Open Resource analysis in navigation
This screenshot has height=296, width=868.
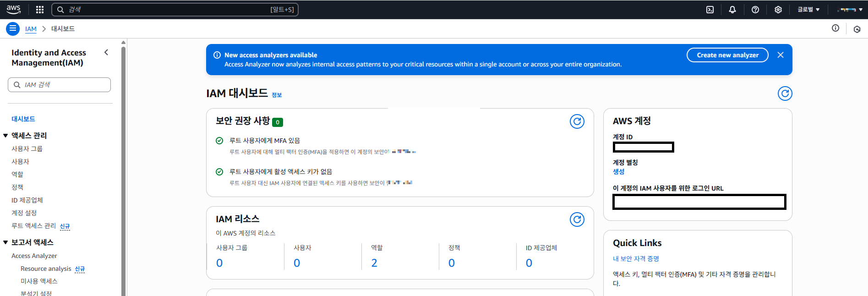pyautogui.click(x=46, y=269)
